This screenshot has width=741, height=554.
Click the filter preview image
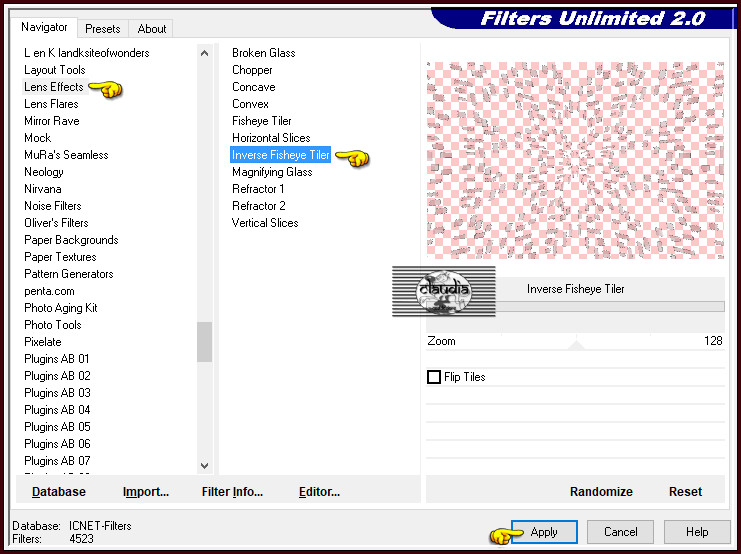[575, 160]
